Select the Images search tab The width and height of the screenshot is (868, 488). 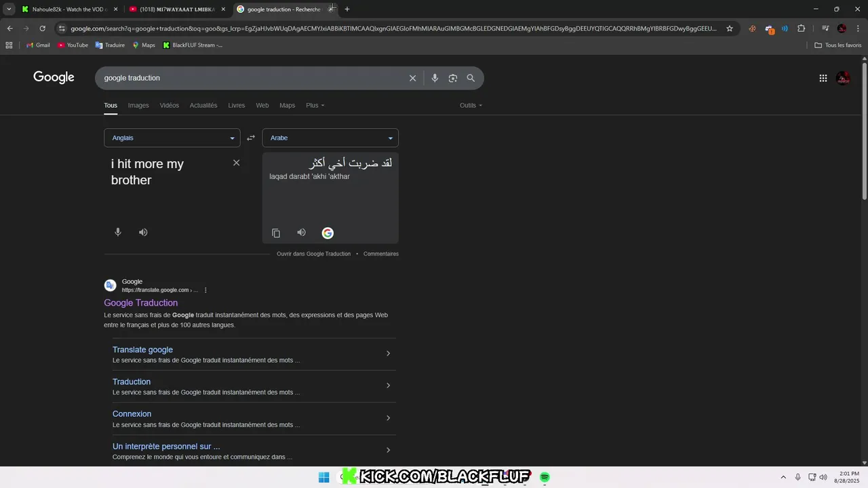pyautogui.click(x=138, y=105)
